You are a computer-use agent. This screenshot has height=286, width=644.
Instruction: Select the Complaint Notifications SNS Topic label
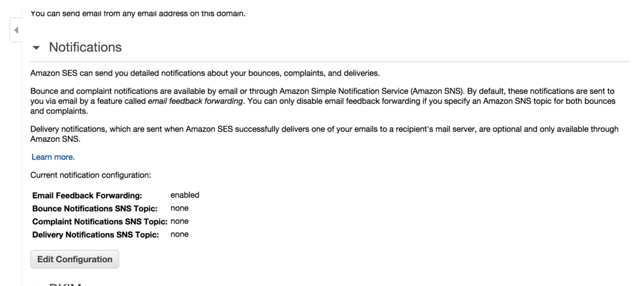tap(99, 222)
